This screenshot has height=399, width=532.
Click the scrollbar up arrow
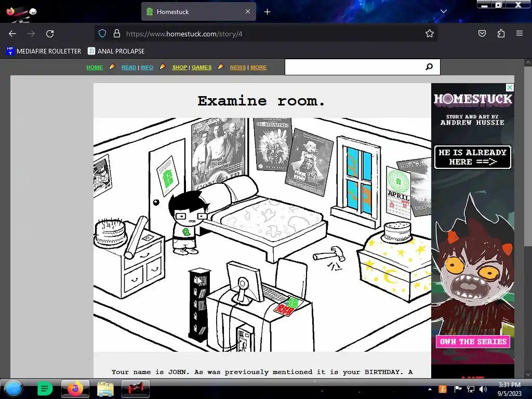tap(528, 62)
